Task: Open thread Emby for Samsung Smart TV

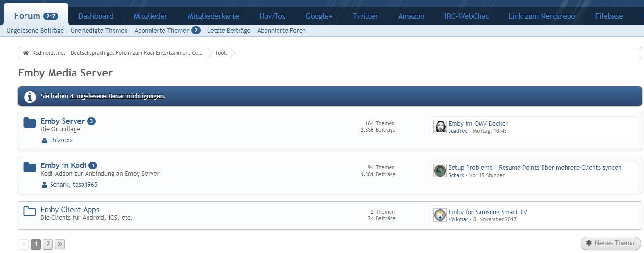Action: [x=488, y=212]
